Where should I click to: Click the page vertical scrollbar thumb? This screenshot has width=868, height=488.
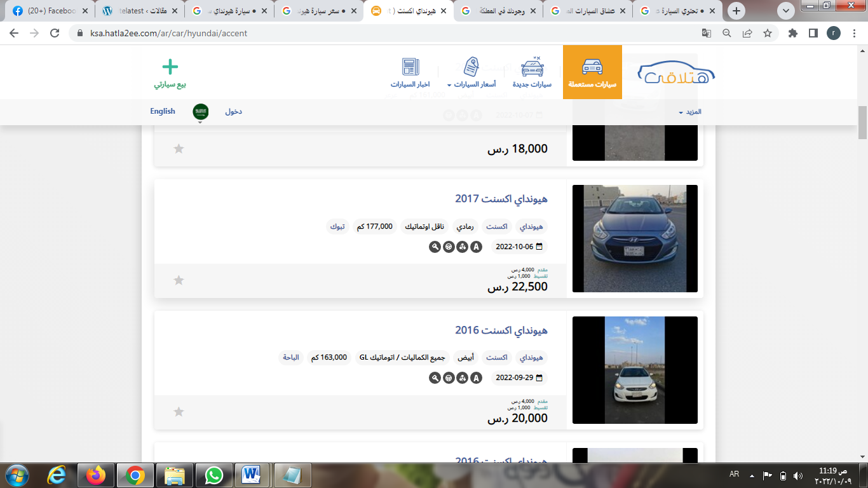click(862, 123)
